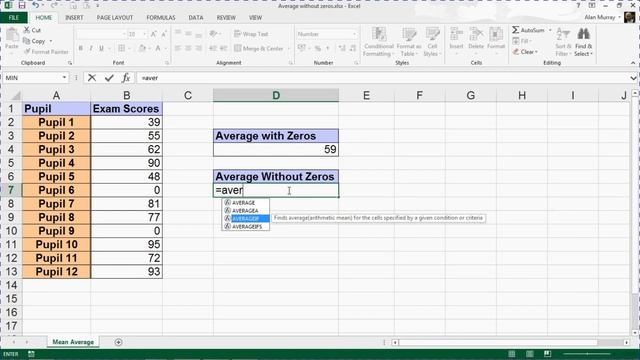640x360 pixels.
Task: Switch to Normal view in status bar
Action: click(511, 353)
